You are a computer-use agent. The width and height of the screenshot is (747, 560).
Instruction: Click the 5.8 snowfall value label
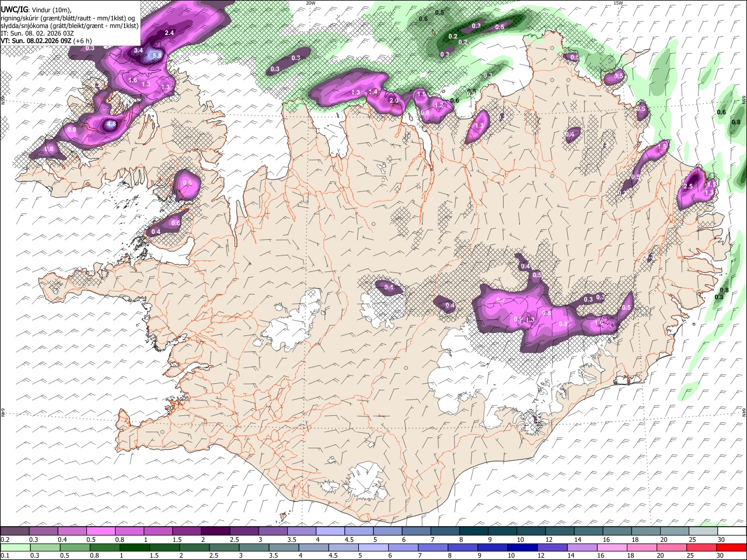coord(156,55)
